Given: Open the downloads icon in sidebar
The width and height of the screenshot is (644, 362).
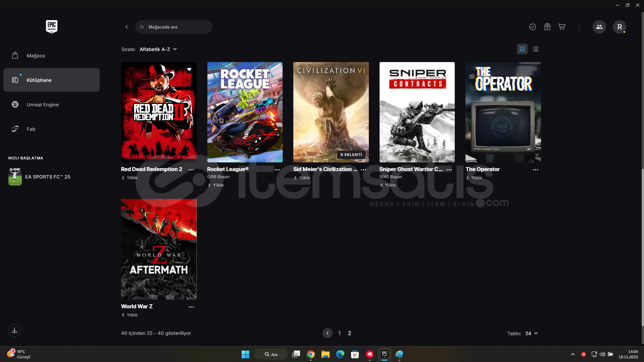Looking at the screenshot, I should (x=14, y=330).
